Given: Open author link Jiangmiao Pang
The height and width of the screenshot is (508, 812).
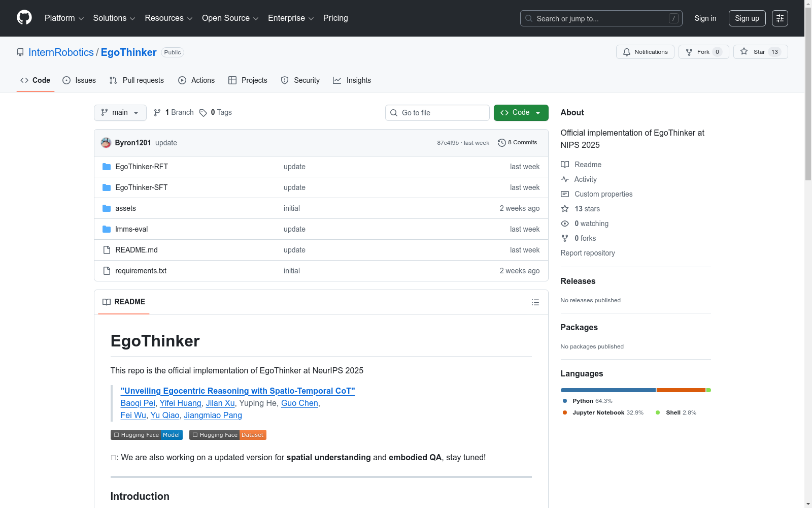Looking at the screenshot, I should (x=213, y=415).
